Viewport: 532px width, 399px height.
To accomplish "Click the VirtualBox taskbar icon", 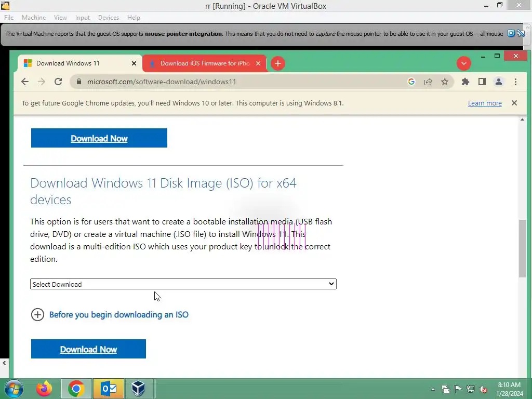I will pyautogui.click(x=139, y=389).
